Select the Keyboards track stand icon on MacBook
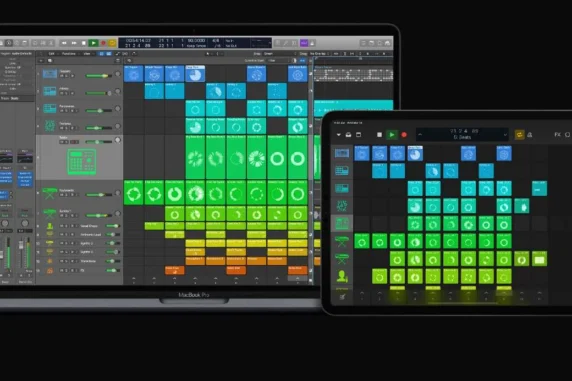Image resolution: width=572 pixels, height=381 pixels. tap(50, 193)
